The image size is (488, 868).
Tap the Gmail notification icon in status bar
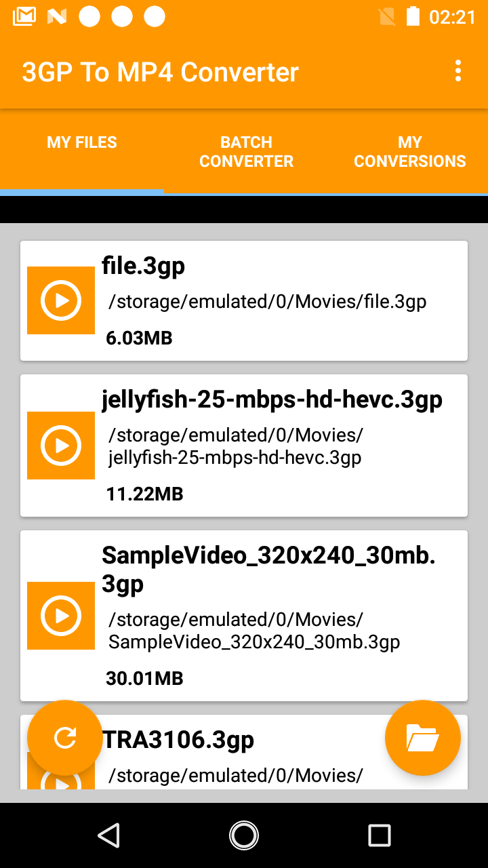[x=24, y=16]
